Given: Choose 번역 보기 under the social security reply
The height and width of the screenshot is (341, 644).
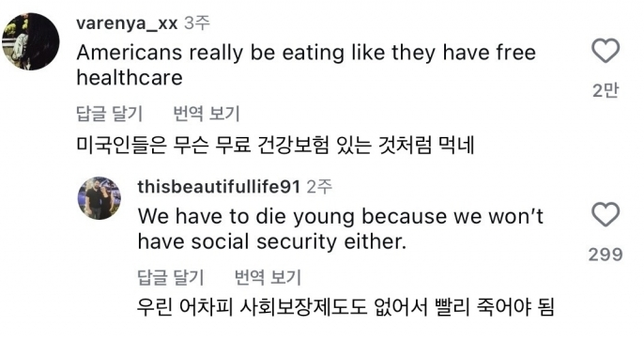Looking at the screenshot, I should [268, 277].
